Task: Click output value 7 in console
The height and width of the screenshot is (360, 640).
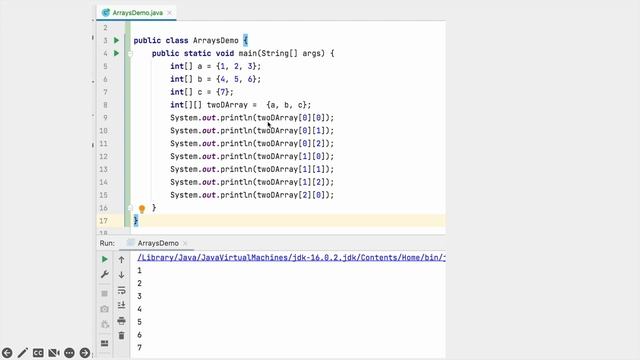Action: [x=140, y=348]
